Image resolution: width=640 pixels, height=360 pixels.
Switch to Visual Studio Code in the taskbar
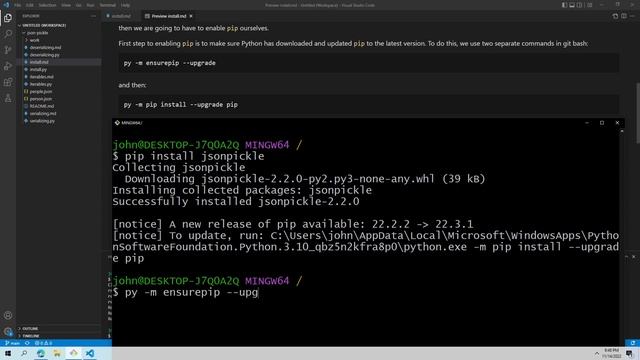[x=90, y=353]
